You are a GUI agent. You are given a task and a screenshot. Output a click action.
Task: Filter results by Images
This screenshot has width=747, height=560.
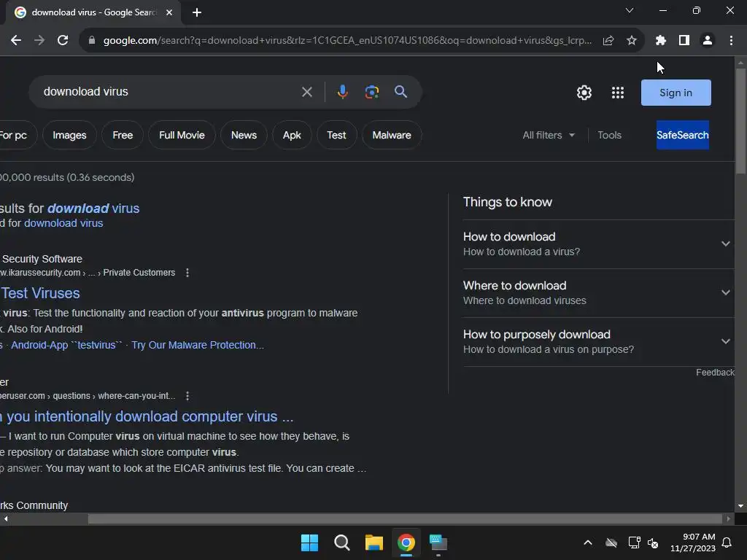69,135
